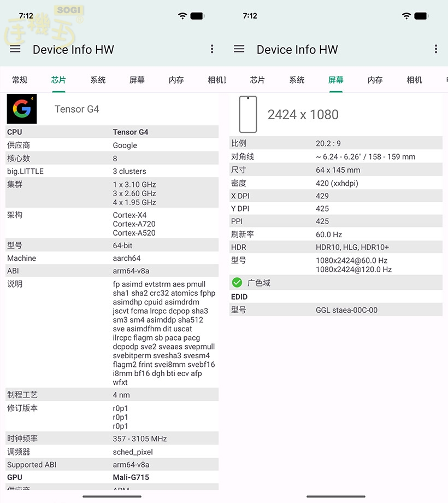Screen dimensions: 448x503
Task: Select display mode 1080x2424@120.0 Hz
Action: tap(354, 270)
